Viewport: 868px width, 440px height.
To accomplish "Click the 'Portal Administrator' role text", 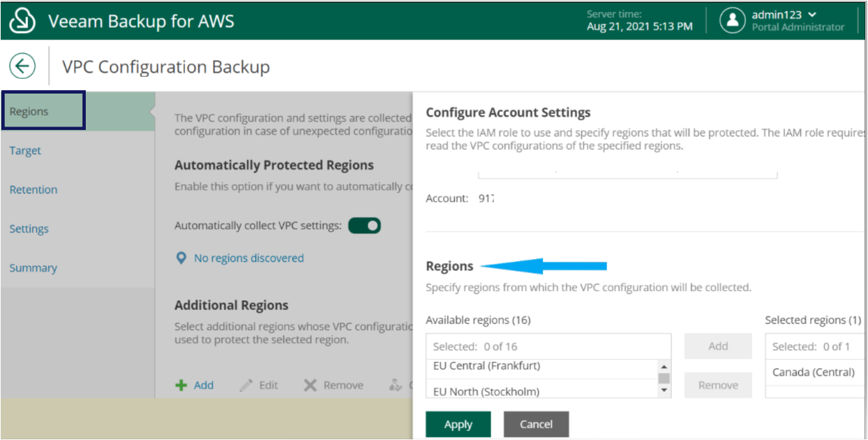I will click(798, 27).
